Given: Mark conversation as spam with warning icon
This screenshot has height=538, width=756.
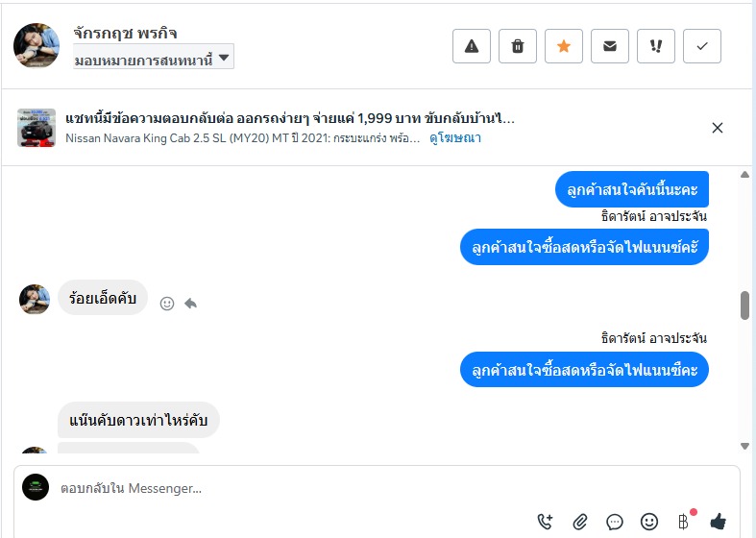Looking at the screenshot, I should click(472, 46).
